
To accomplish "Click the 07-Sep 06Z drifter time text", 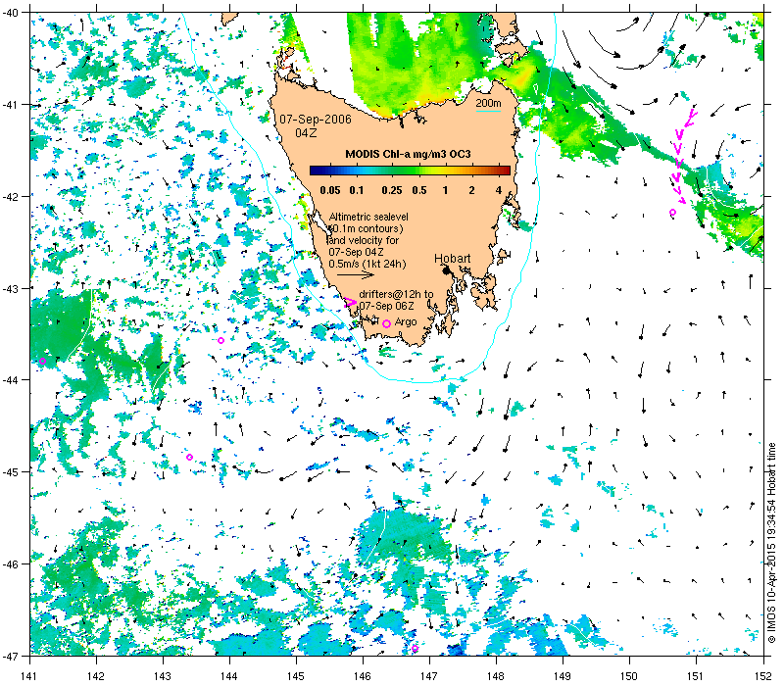I will [386, 306].
